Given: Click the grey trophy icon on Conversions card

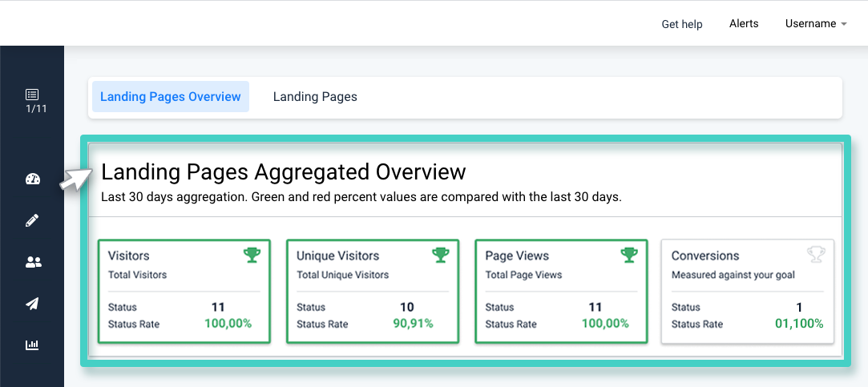Looking at the screenshot, I should pos(816,256).
